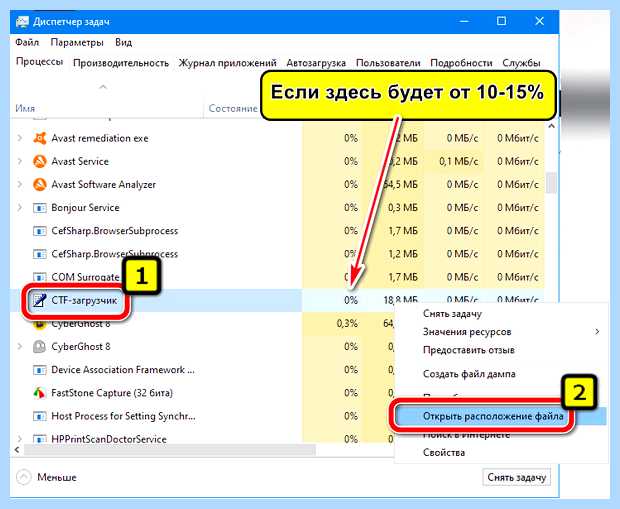Sort by the Состояние column header
620x509 pixels.
point(233,108)
